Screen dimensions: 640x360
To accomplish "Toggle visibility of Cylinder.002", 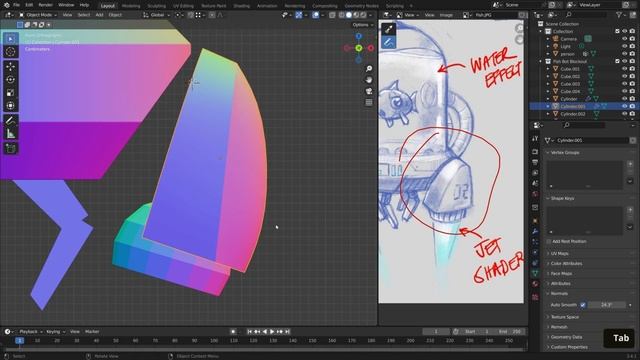I will pyautogui.click(x=624, y=114).
